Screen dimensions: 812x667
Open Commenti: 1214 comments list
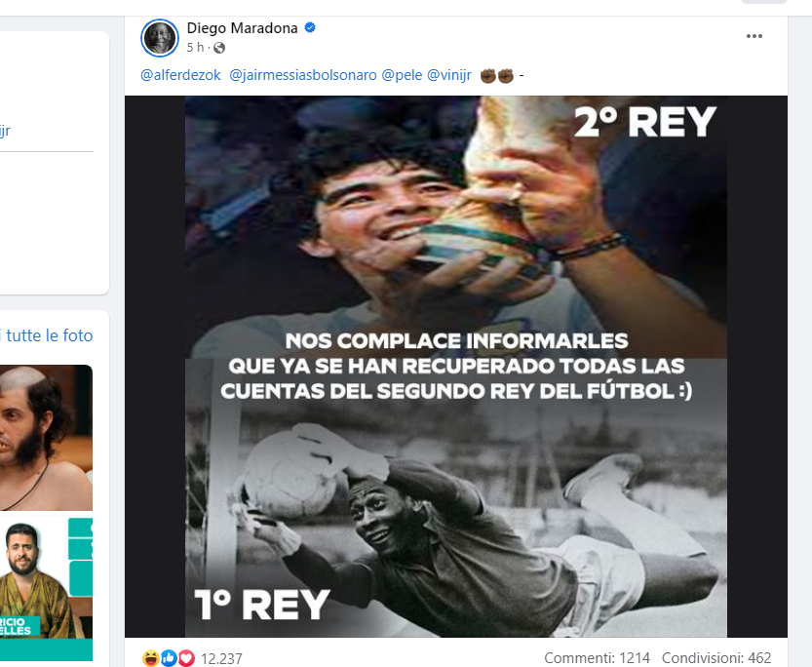pyautogui.click(x=597, y=657)
